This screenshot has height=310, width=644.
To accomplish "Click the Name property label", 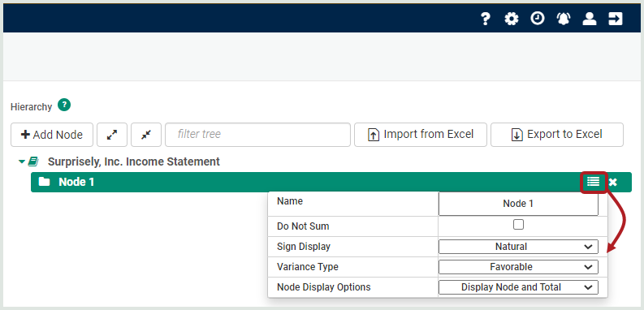I will (290, 201).
